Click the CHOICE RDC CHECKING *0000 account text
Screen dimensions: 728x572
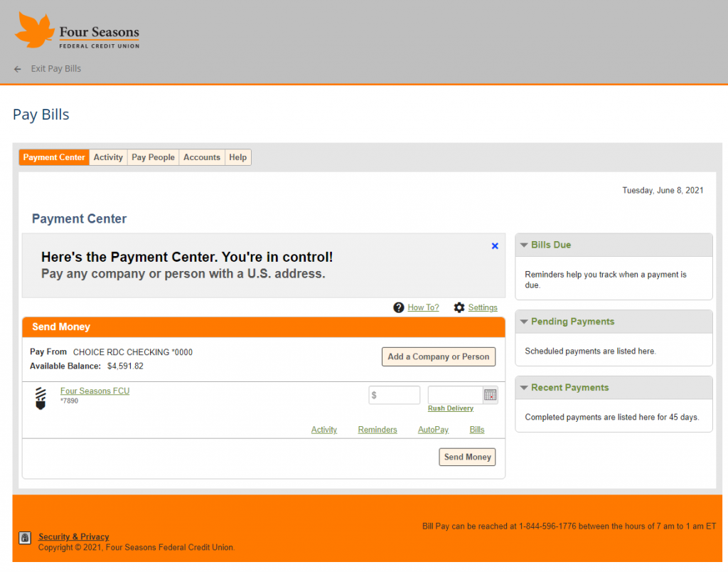point(133,352)
